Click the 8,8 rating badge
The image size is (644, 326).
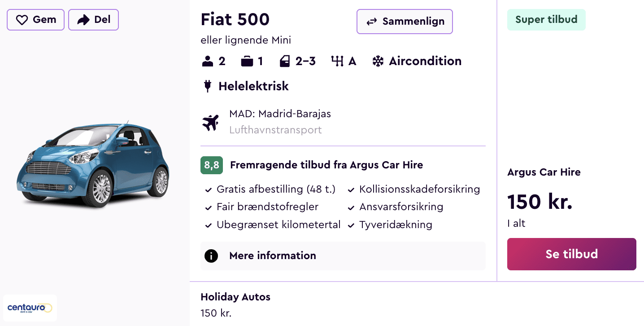[x=212, y=165]
